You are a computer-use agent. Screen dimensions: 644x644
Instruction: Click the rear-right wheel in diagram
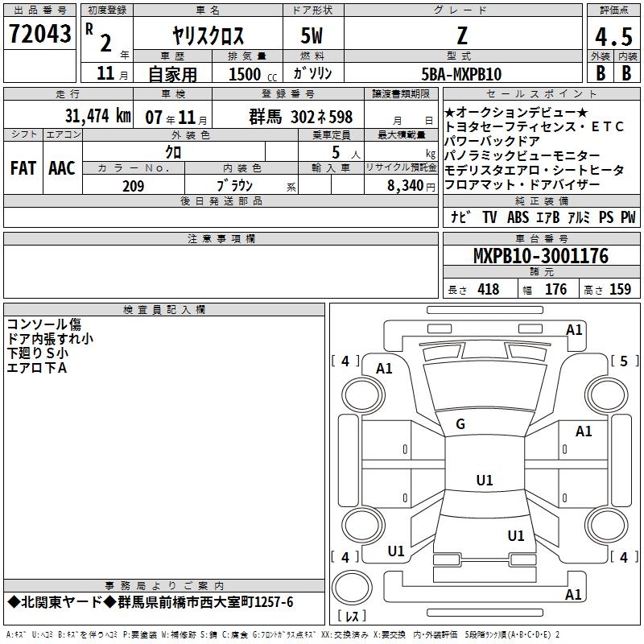606,525
